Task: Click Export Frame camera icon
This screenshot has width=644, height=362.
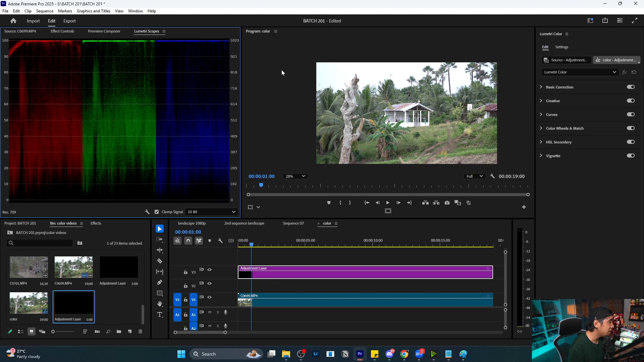Action: 447,203
